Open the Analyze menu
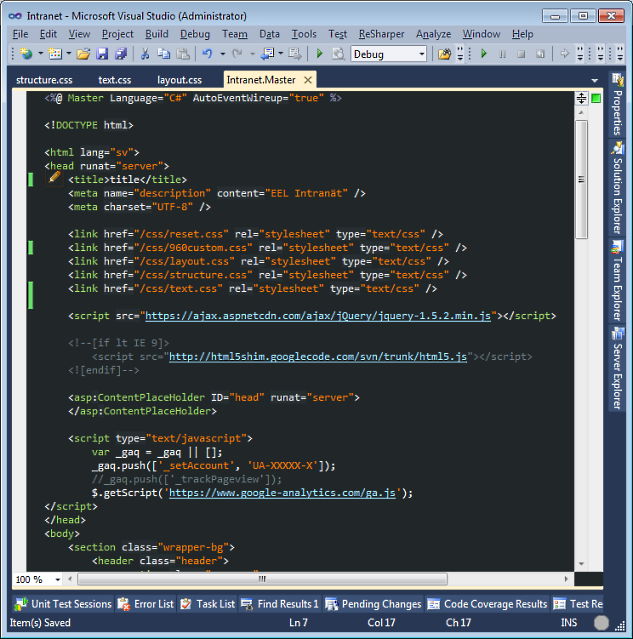Screen dimensions: 633x639 (433, 34)
